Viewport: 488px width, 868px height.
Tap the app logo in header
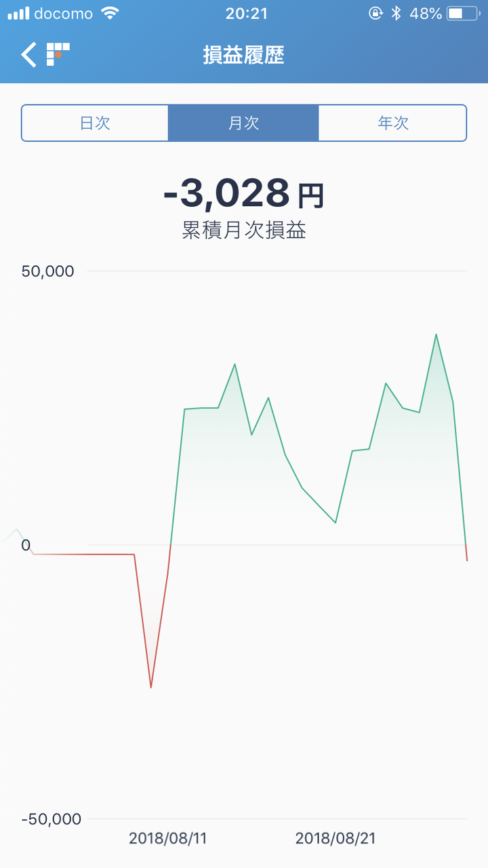coord(58,54)
